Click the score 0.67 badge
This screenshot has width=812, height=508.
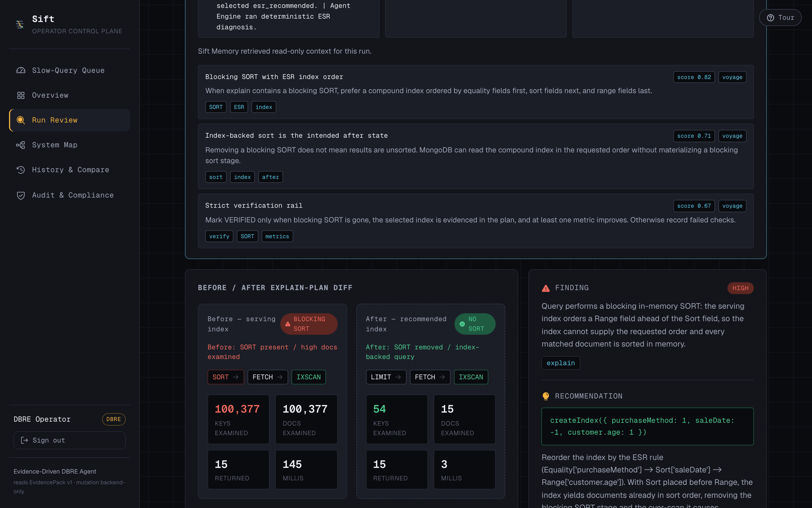pos(694,206)
